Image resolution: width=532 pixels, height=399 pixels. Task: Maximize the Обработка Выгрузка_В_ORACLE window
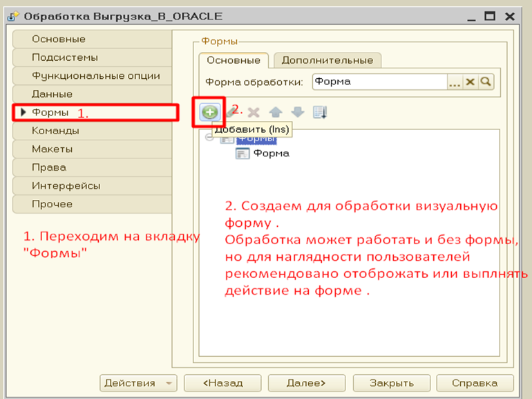(x=490, y=17)
